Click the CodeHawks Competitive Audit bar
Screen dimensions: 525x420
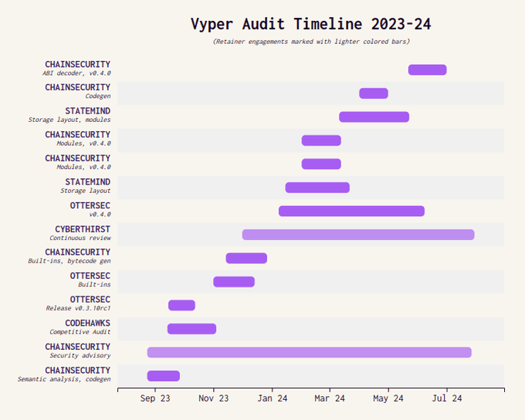pyautogui.click(x=191, y=329)
